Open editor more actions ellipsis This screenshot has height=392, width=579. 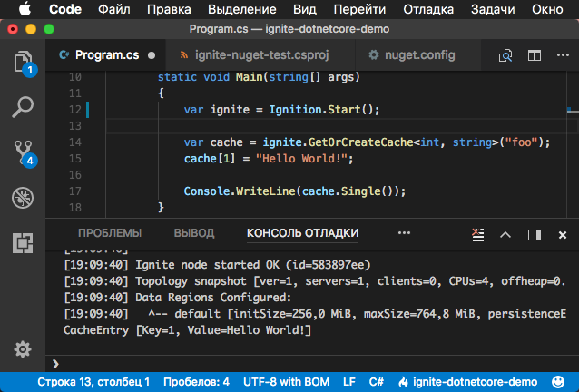563,55
